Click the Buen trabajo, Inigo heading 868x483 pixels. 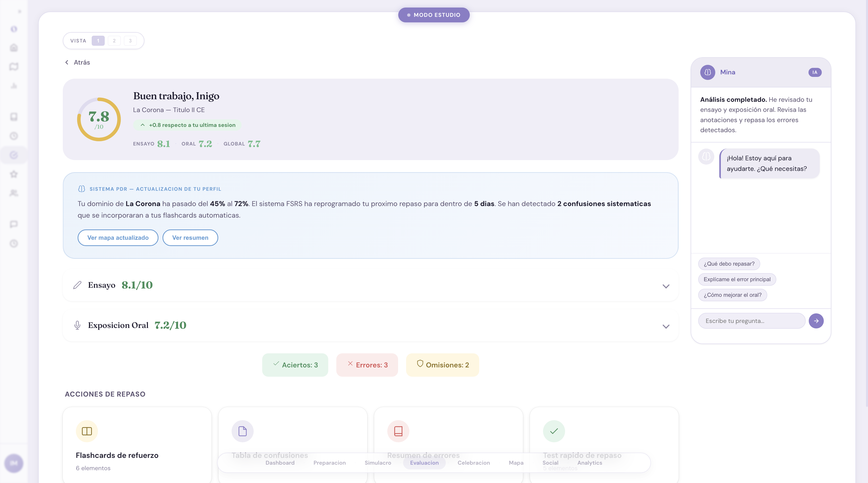click(176, 96)
